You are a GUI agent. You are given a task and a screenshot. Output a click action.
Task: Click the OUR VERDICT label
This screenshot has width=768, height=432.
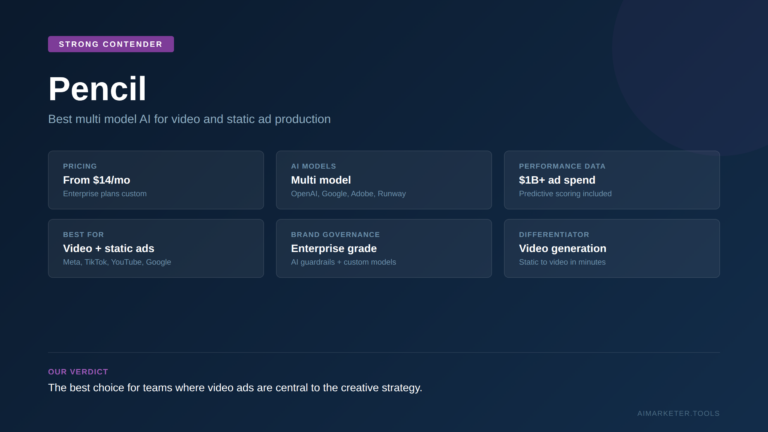click(78, 372)
